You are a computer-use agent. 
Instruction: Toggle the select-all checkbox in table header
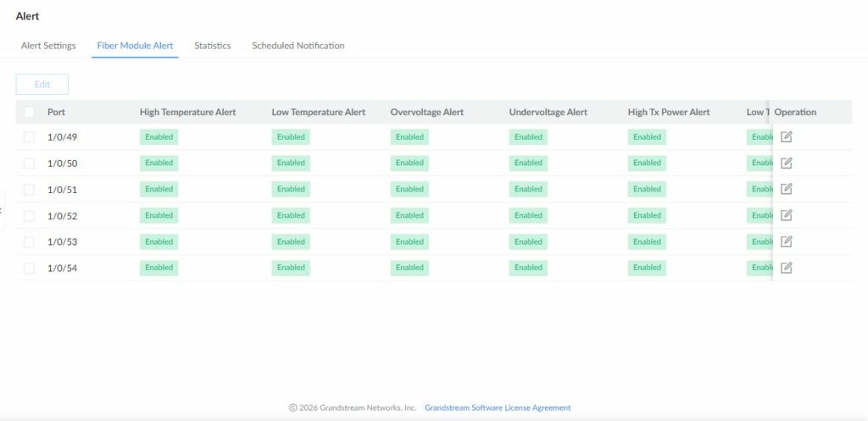(x=29, y=113)
